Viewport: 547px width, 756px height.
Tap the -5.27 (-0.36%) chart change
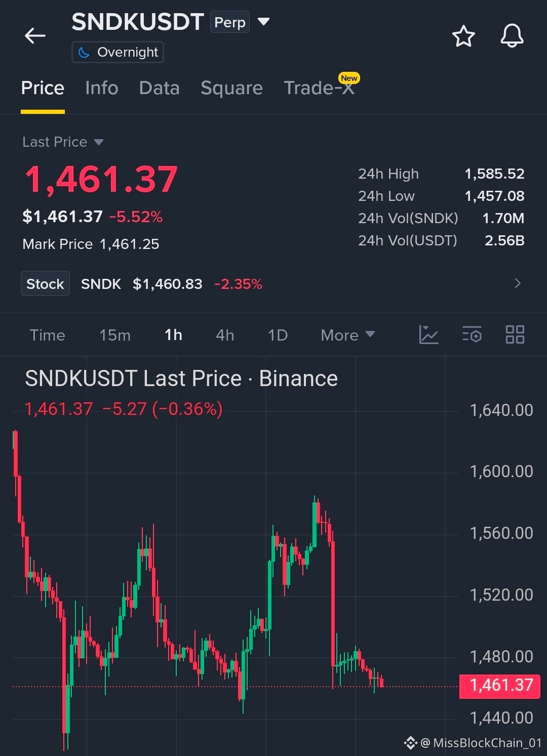pos(162,409)
